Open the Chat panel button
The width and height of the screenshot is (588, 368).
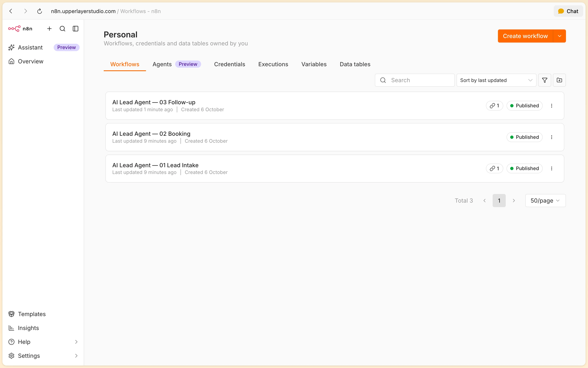click(x=568, y=11)
